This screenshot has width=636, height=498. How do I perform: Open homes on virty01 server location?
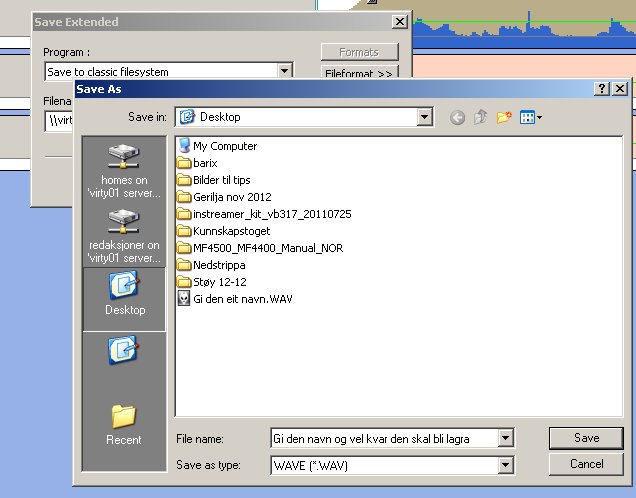(x=124, y=172)
